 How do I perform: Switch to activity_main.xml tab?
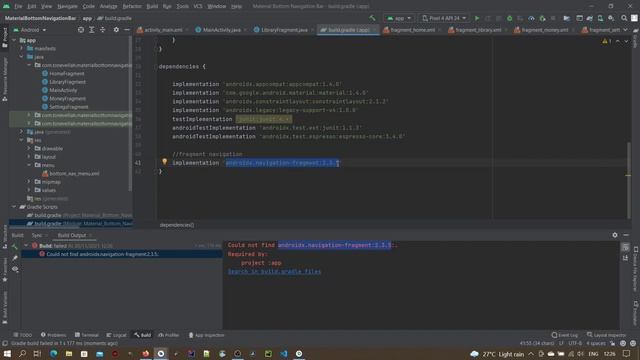click(163, 30)
